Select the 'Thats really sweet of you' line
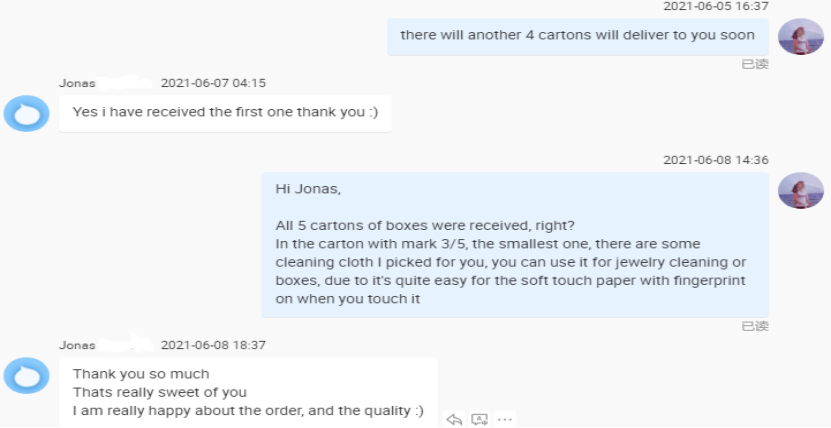This screenshot has height=428, width=831. click(x=160, y=393)
